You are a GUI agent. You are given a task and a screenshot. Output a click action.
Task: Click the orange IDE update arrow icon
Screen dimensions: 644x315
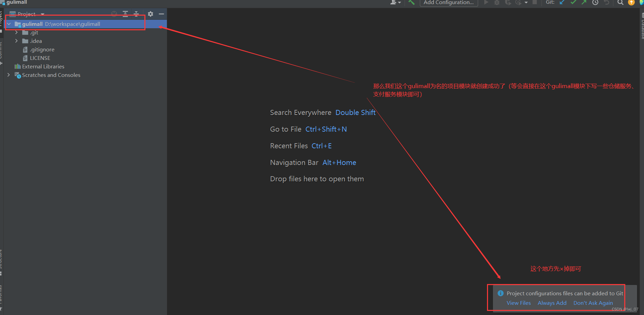pyautogui.click(x=631, y=2)
